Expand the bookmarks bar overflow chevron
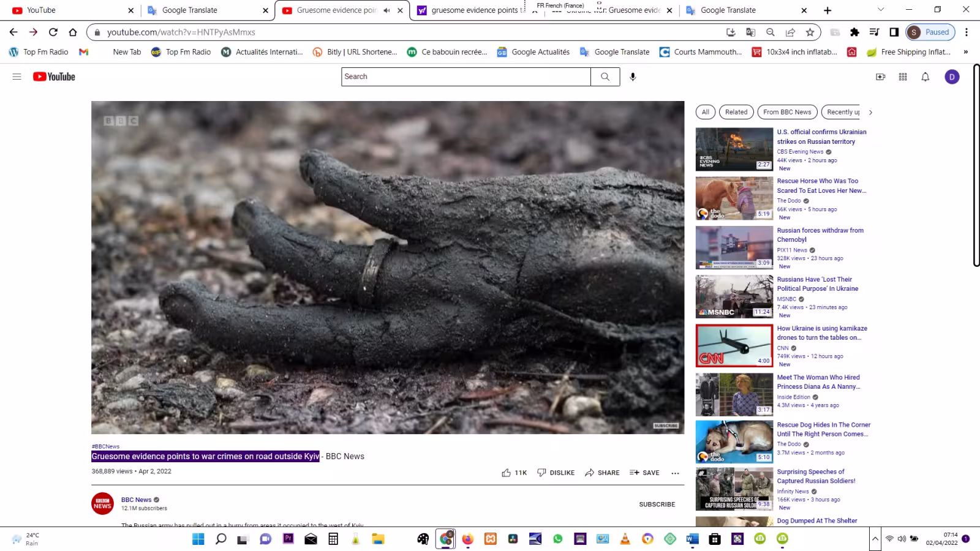 click(965, 52)
